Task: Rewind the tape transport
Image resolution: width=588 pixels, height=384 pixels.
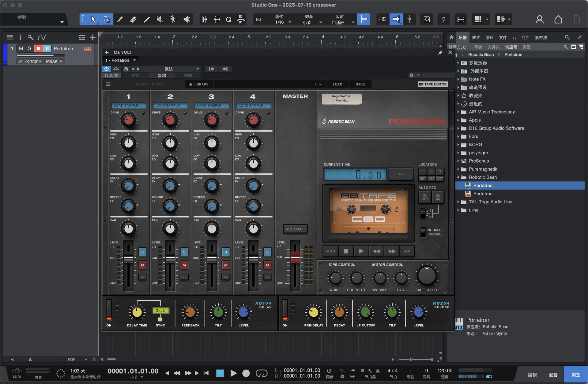Action: (x=376, y=251)
